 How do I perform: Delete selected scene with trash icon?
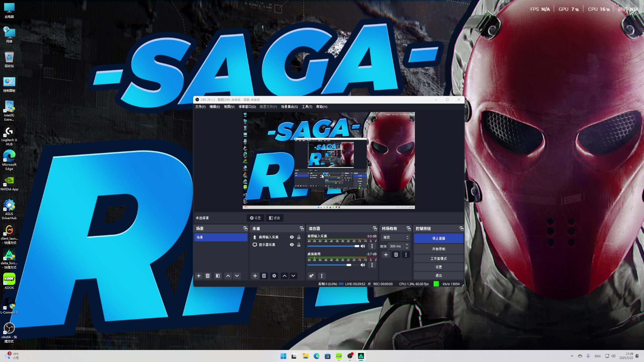(x=208, y=276)
